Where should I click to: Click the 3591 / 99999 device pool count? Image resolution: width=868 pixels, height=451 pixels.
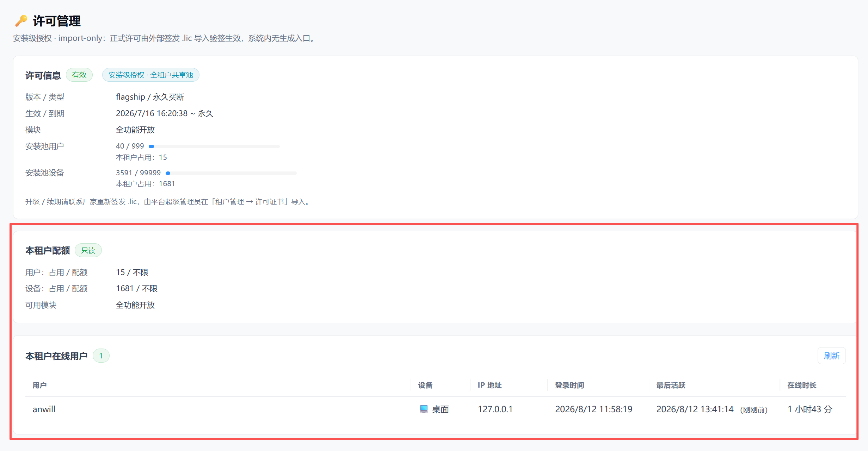(x=138, y=173)
